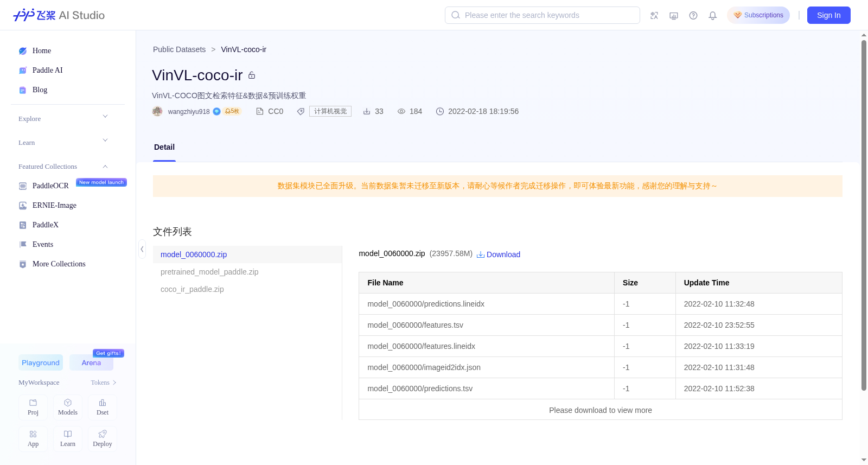Open the wangzhiyu918 author profile name

pos(189,112)
